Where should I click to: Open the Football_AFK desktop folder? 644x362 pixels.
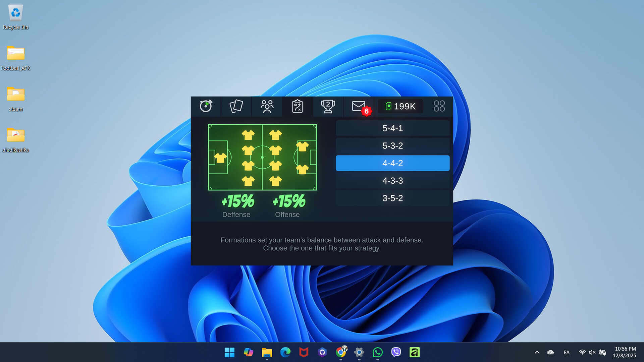point(15,54)
